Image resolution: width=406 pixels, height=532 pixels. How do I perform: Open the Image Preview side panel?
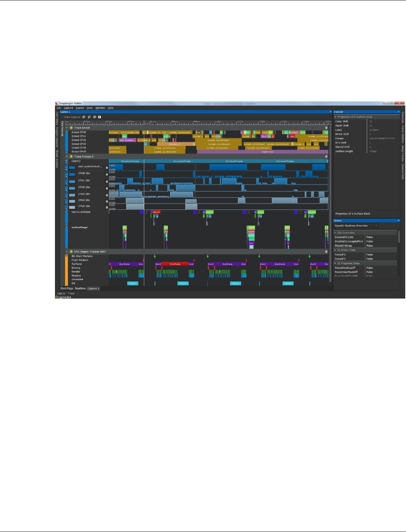pos(403,153)
